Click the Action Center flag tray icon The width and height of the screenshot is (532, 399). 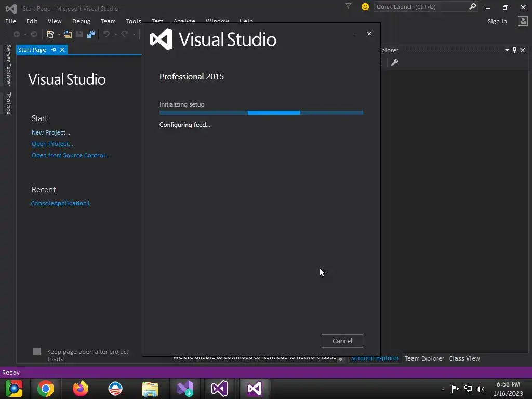(x=455, y=389)
